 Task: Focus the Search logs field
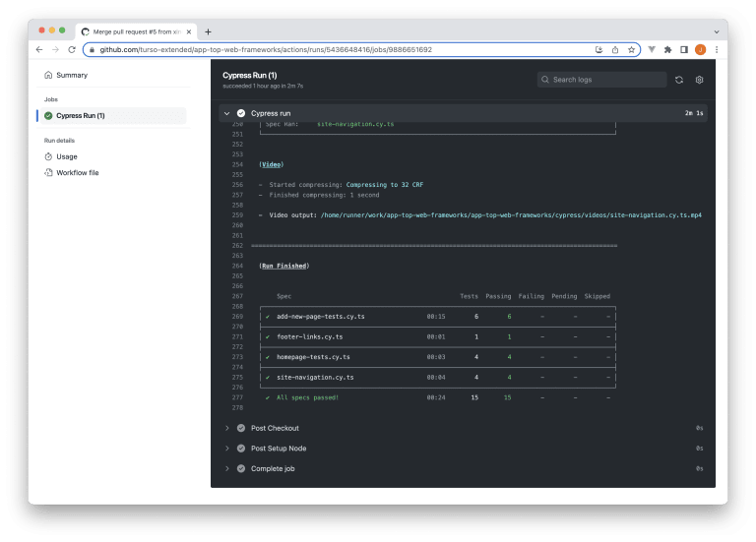[x=601, y=80]
